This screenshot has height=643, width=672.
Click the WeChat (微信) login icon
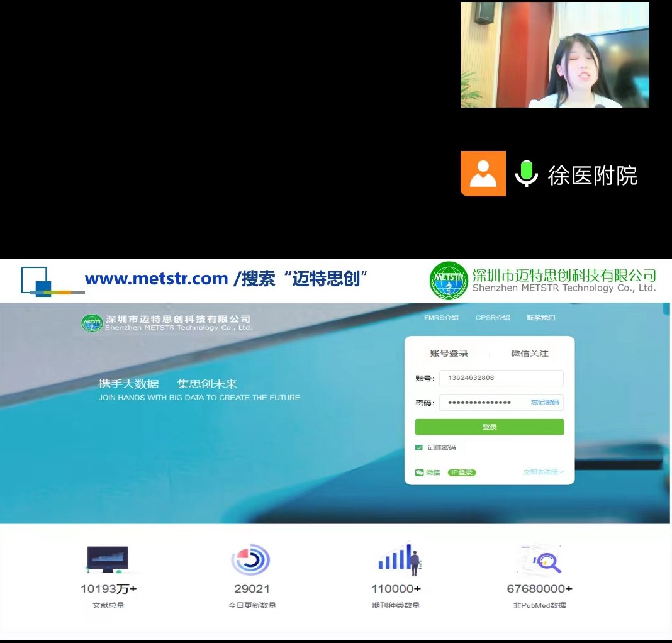click(x=420, y=472)
